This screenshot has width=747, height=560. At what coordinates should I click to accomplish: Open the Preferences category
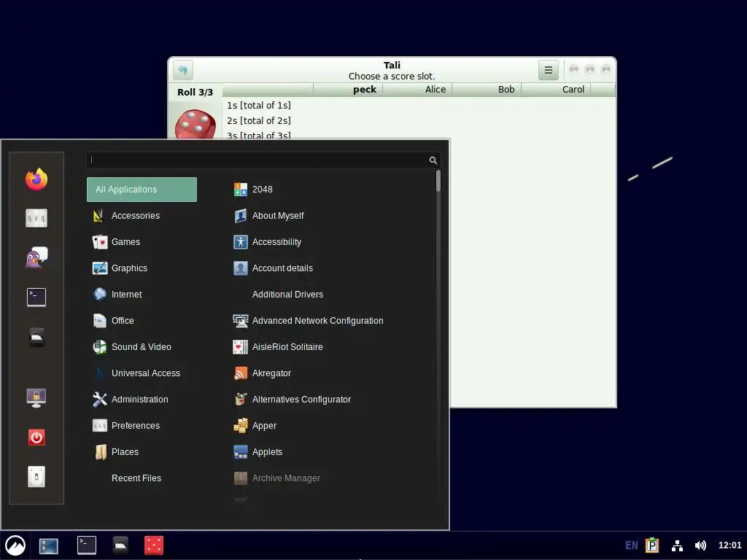[142, 425]
